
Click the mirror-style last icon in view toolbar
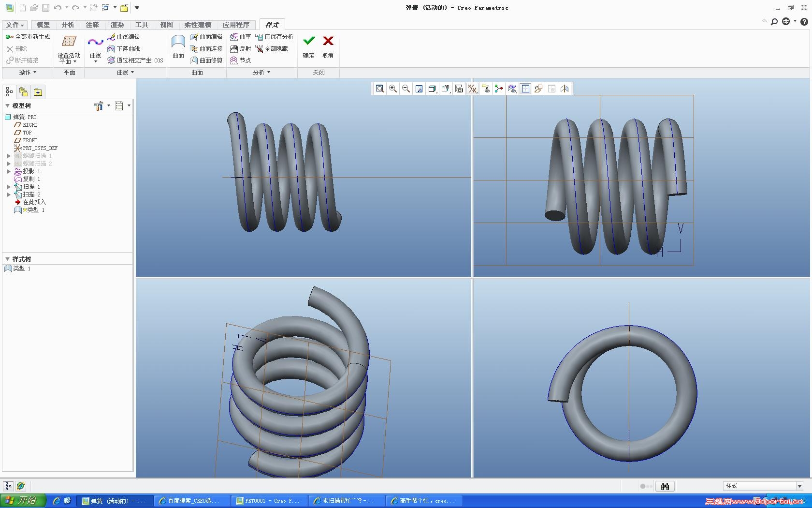pyautogui.click(x=565, y=89)
